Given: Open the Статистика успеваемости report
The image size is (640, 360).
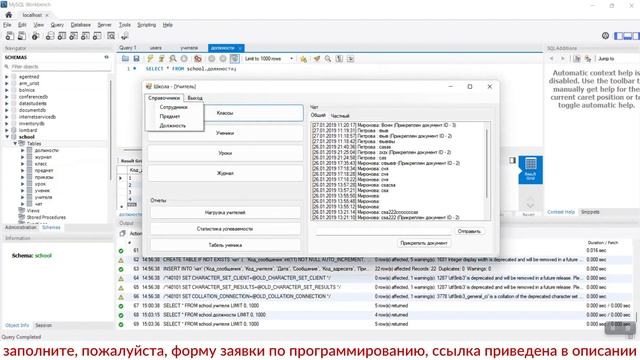Looking at the screenshot, I should (x=225, y=229).
